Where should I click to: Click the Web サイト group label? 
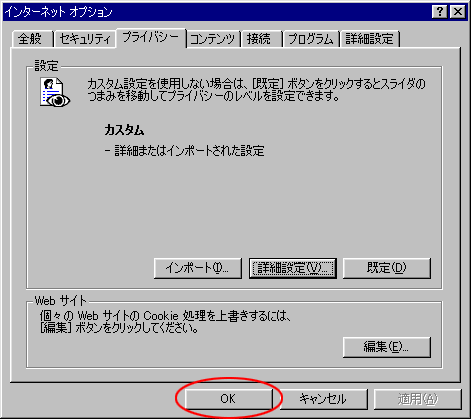[x=60, y=301]
